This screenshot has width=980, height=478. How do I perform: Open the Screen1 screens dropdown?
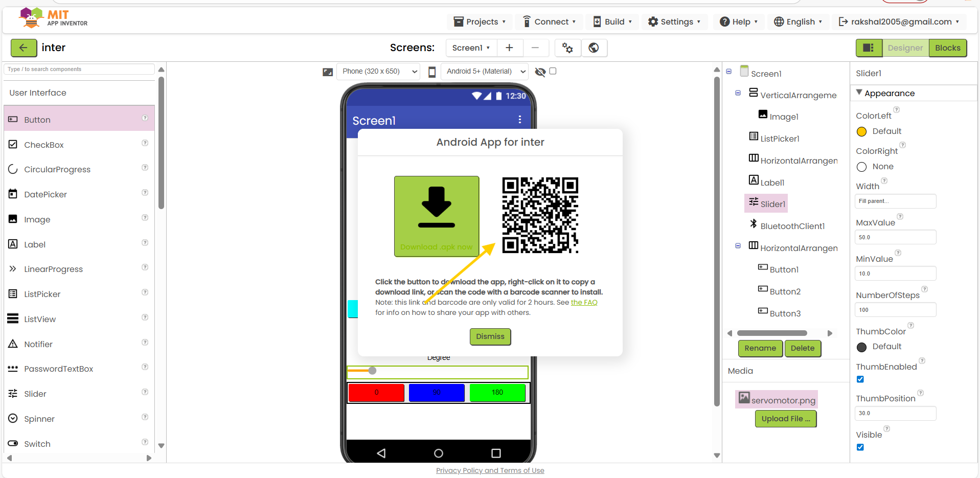pyautogui.click(x=471, y=48)
